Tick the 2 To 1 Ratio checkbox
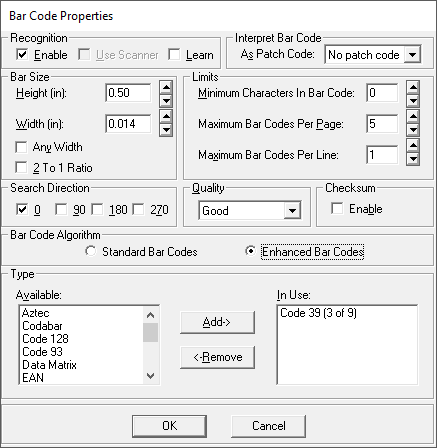 pos(21,167)
